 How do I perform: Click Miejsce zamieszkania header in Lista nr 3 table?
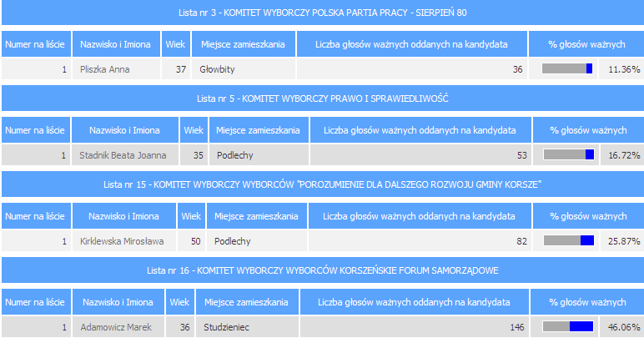[243, 44]
